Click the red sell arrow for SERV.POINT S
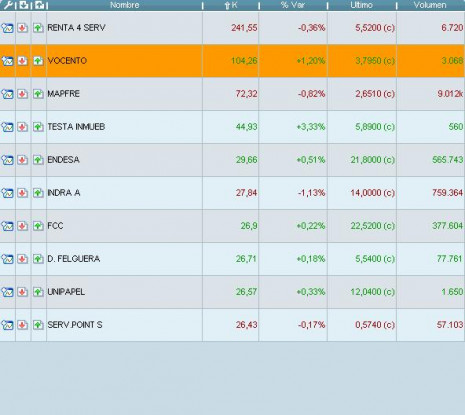 point(23,325)
